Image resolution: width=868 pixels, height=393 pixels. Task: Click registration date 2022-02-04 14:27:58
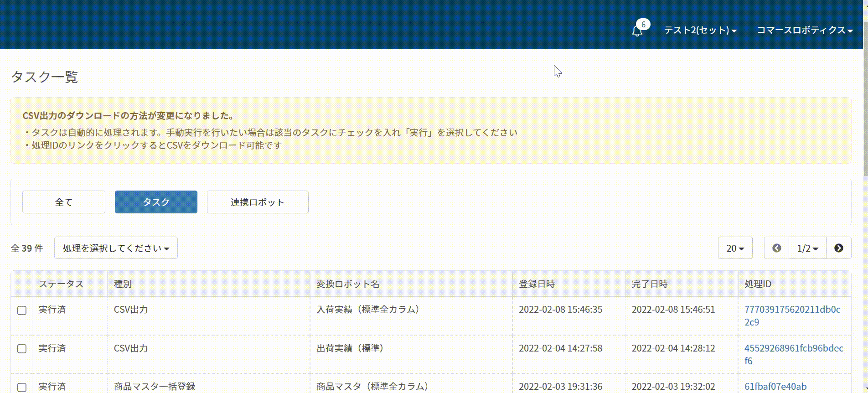click(x=560, y=348)
